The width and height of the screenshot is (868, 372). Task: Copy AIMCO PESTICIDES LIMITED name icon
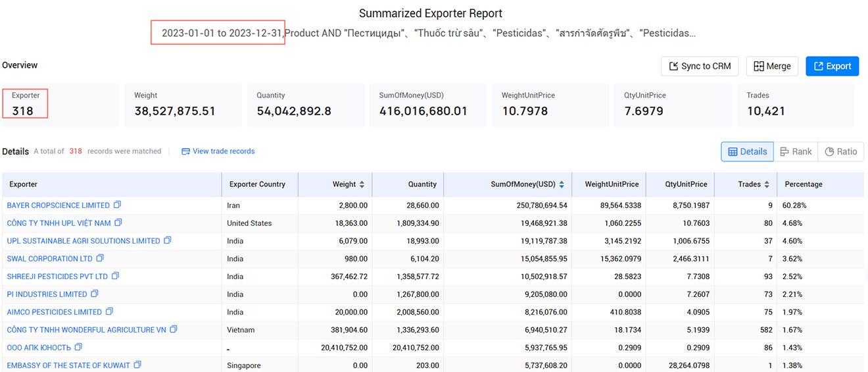pyautogui.click(x=109, y=311)
